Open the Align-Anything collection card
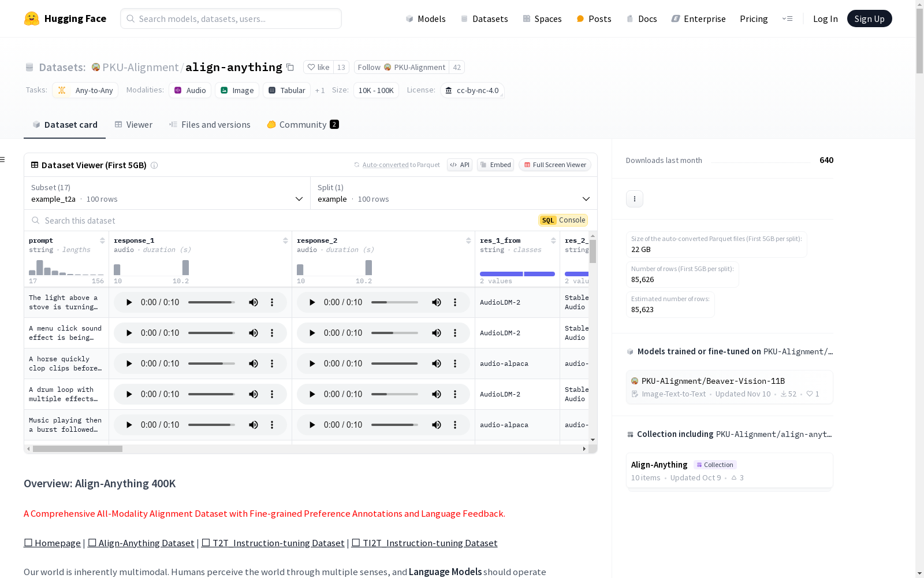This screenshot has width=924, height=578. [x=729, y=471]
